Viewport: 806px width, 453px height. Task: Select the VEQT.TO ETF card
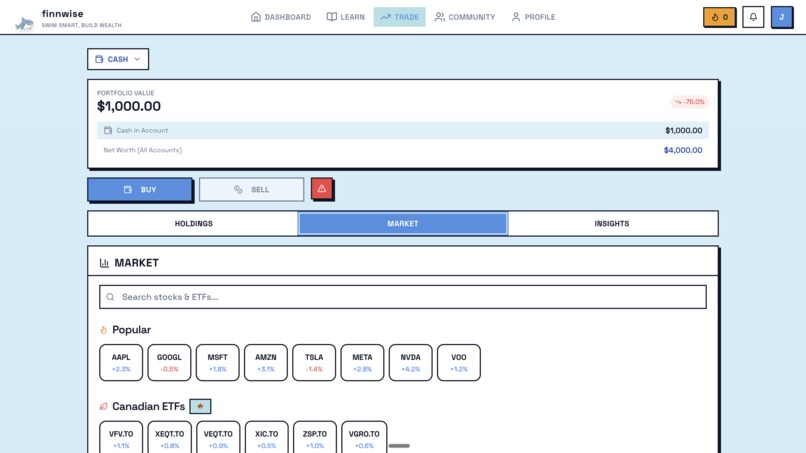coord(218,438)
